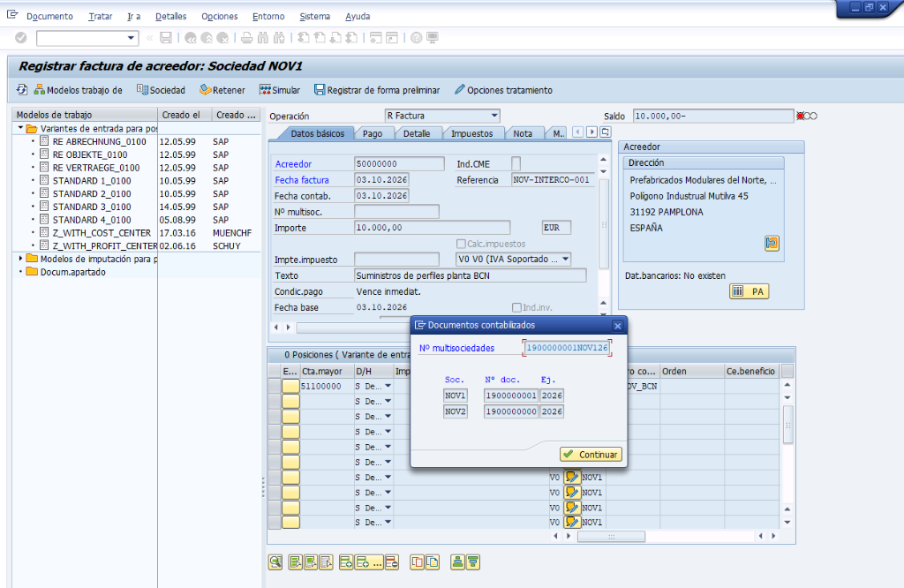Open the command field dropdown arrow
This screenshot has width=904, height=588.
pyautogui.click(x=132, y=38)
